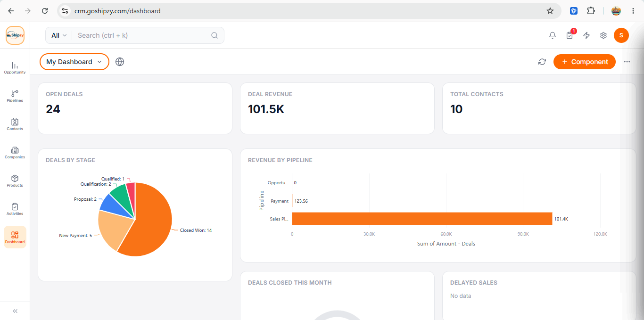Open Products from the sidebar
The height and width of the screenshot is (320, 644).
pyautogui.click(x=15, y=181)
